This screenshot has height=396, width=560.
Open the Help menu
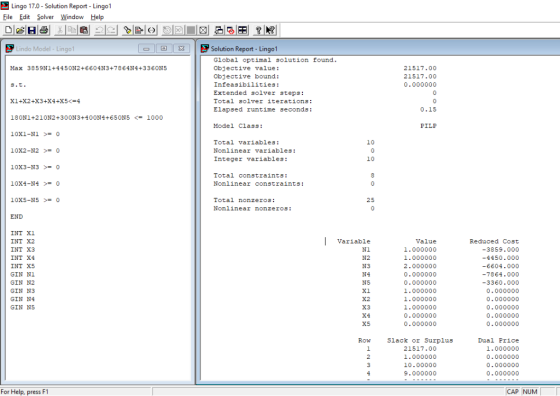point(97,17)
